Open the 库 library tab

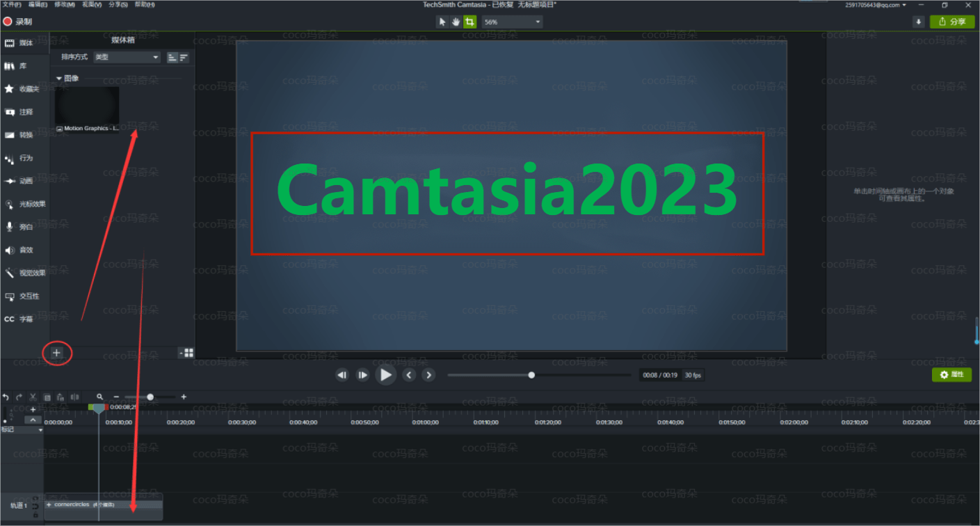tap(25, 66)
